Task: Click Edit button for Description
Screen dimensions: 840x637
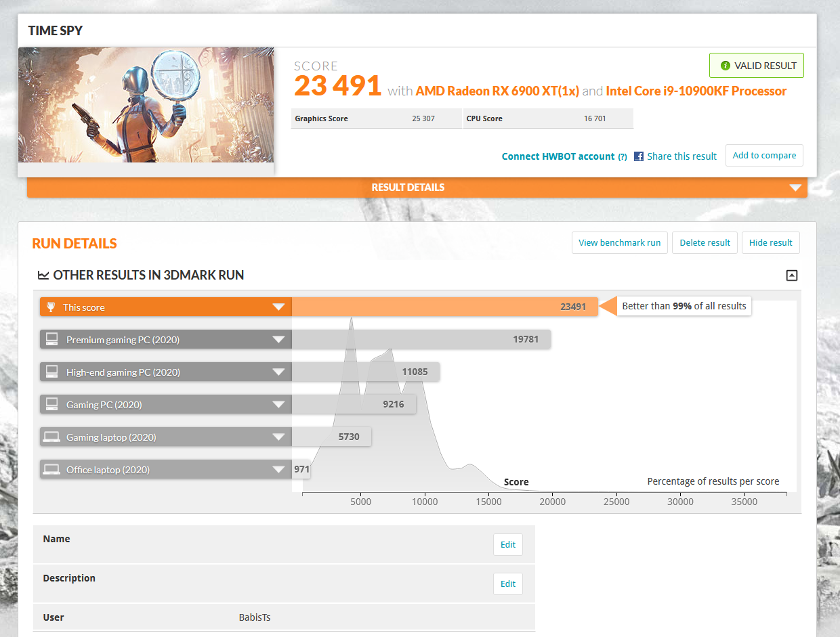Action: pos(508,584)
